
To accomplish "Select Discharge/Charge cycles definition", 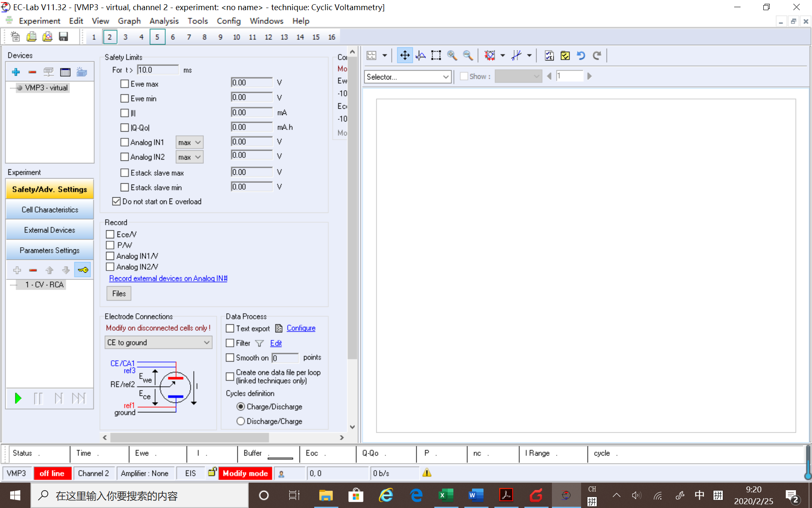I will 241,421.
